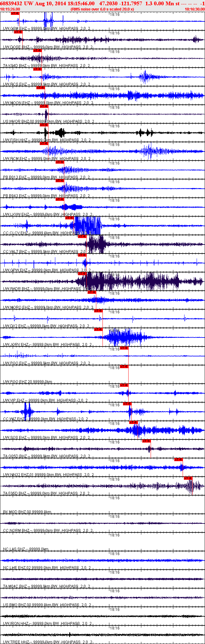
Task: Select the 'US WVOR BHZ 00' station label
Action: coord(19,121)
